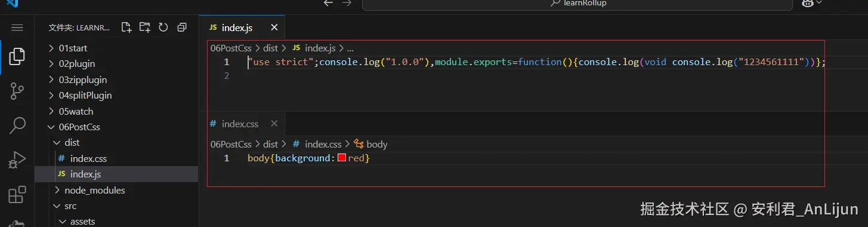This screenshot has width=868, height=227.
Task: Click the body selector in the CSS code
Action: click(x=258, y=158)
